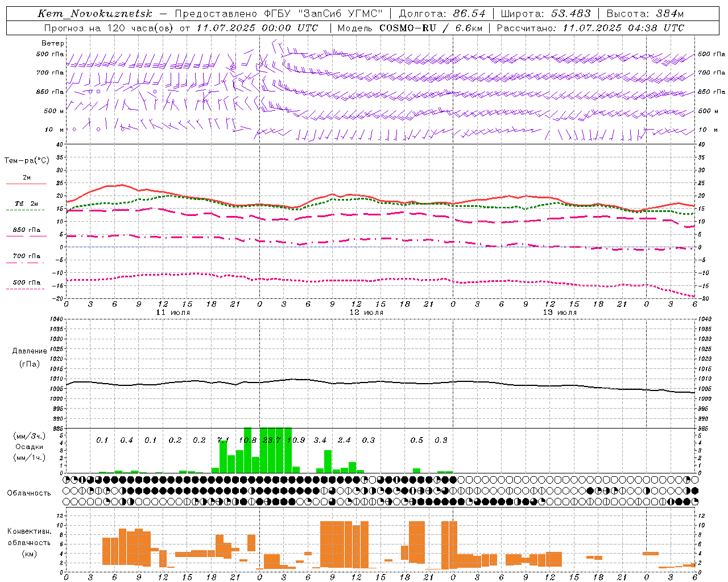Select the longitude value 86.54
The height and width of the screenshot is (582, 728).
point(469,14)
